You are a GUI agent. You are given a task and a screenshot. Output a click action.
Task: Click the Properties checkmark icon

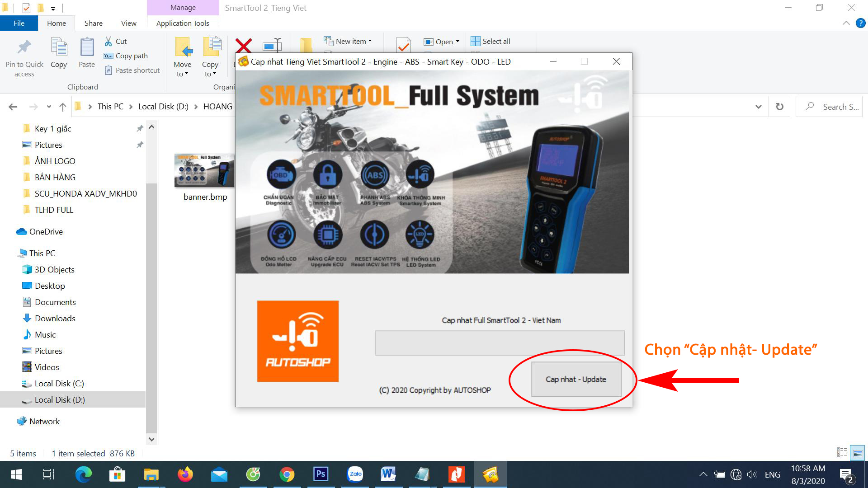pyautogui.click(x=403, y=45)
